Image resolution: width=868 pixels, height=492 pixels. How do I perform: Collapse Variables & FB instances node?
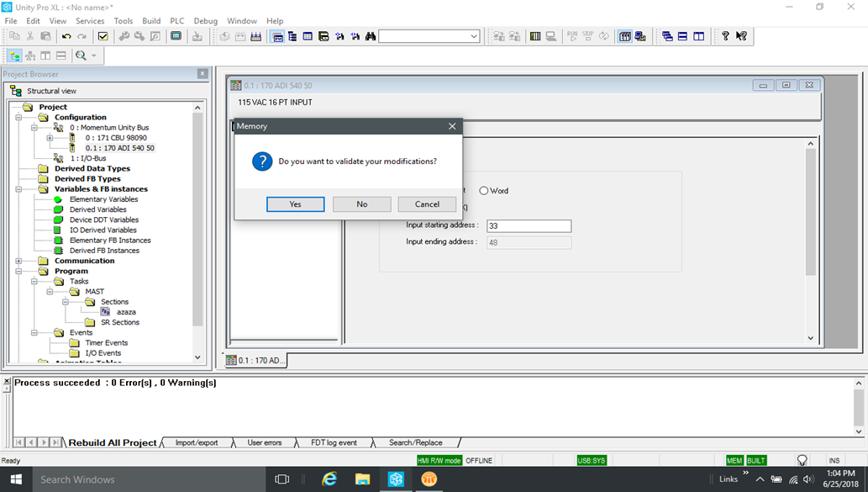pos(18,189)
